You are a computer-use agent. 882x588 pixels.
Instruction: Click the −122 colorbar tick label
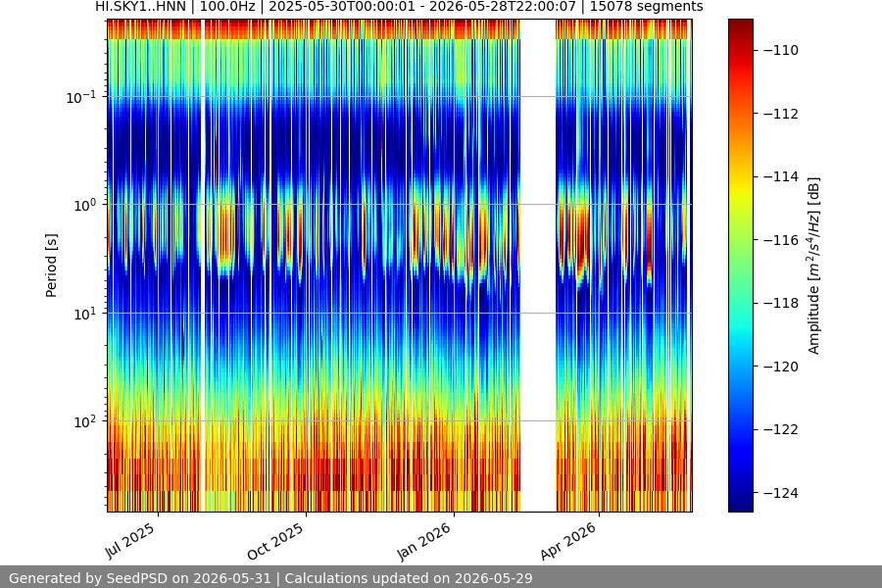pos(781,430)
